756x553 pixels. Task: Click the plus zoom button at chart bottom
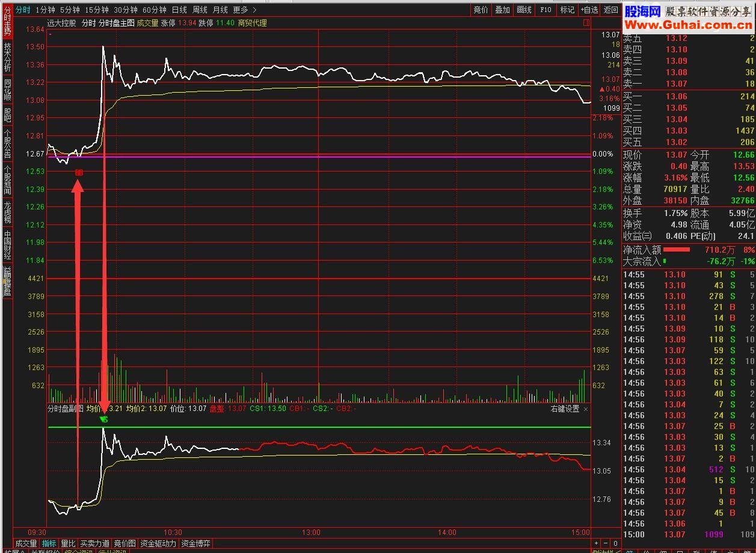pos(597,543)
